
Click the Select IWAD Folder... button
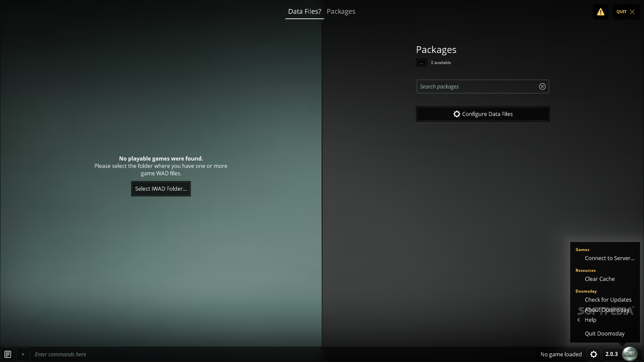[161, 189]
